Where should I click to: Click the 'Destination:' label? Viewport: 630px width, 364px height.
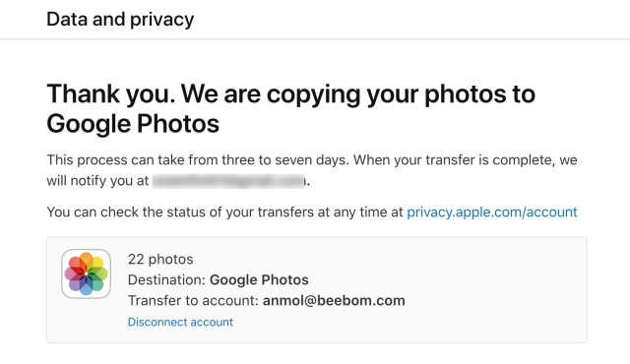point(166,279)
